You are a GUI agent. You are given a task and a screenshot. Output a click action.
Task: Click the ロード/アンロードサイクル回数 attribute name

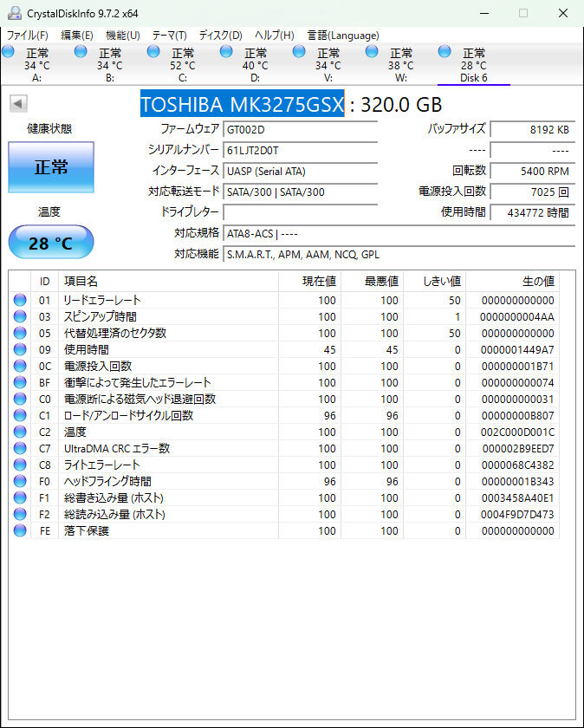tap(128, 415)
